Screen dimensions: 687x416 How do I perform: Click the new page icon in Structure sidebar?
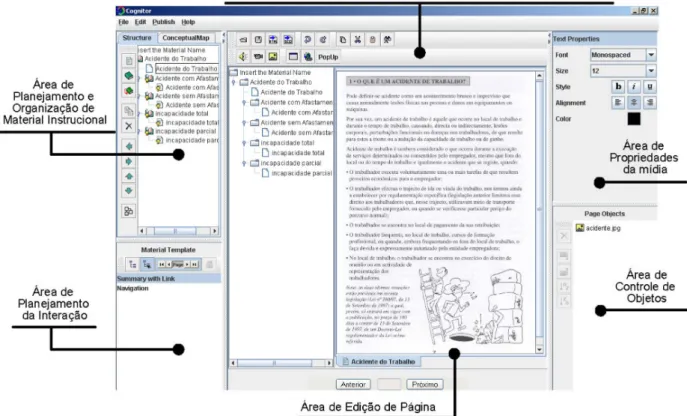click(x=129, y=61)
